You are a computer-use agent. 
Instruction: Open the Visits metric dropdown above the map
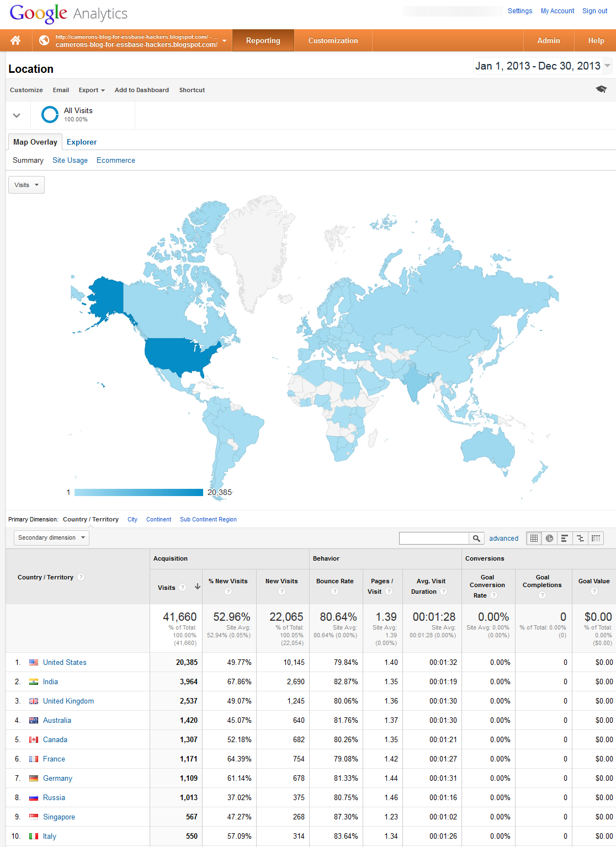click(x=26, y=185)
